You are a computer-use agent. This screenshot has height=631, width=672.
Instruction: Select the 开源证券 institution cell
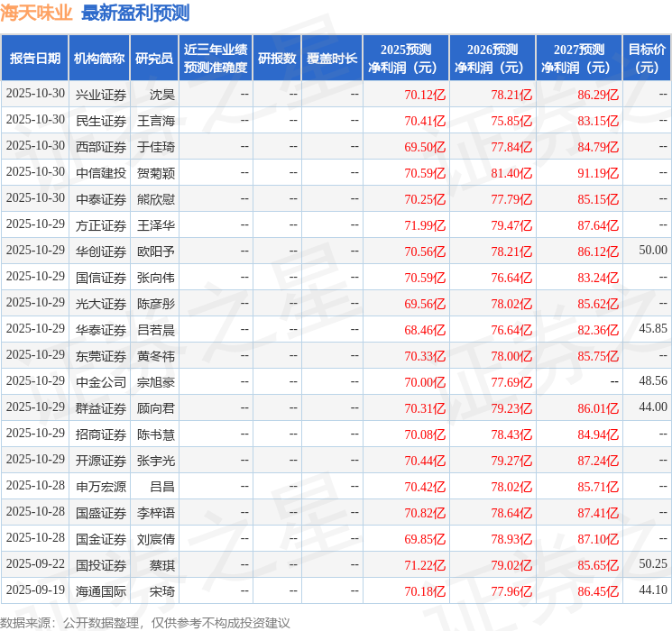[x=101, y=461]
